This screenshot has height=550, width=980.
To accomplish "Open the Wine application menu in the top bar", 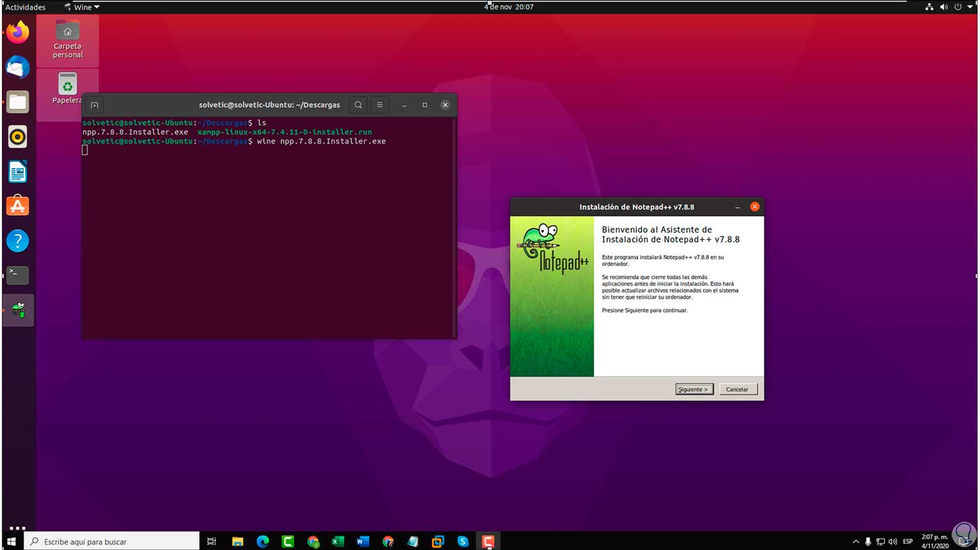I will 82,7.
